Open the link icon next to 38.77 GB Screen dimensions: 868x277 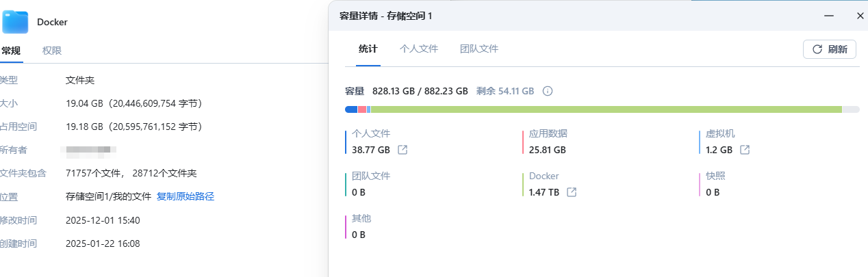(x=403, y=150)
